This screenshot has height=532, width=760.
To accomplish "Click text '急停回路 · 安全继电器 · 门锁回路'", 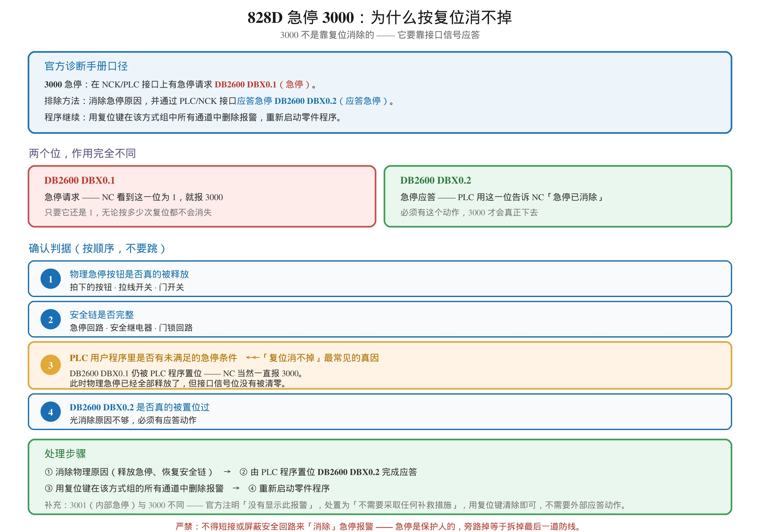I will (131, 328).
